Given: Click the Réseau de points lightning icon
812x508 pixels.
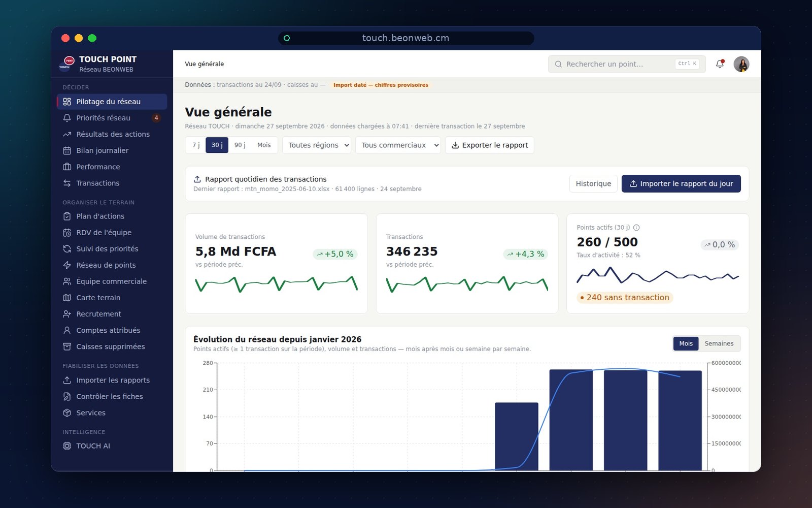Looking at the screenshot, I should [67, 265].
